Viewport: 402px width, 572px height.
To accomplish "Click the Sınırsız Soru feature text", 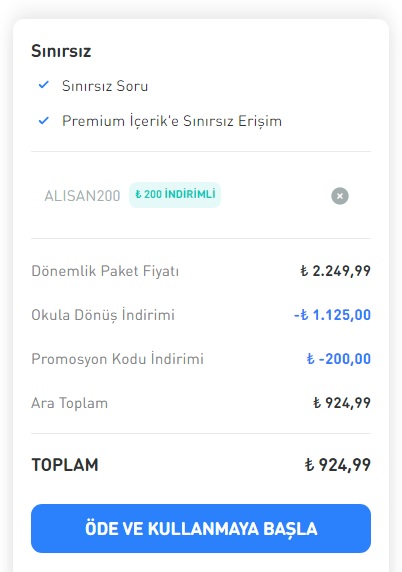I will click(105, 86).
